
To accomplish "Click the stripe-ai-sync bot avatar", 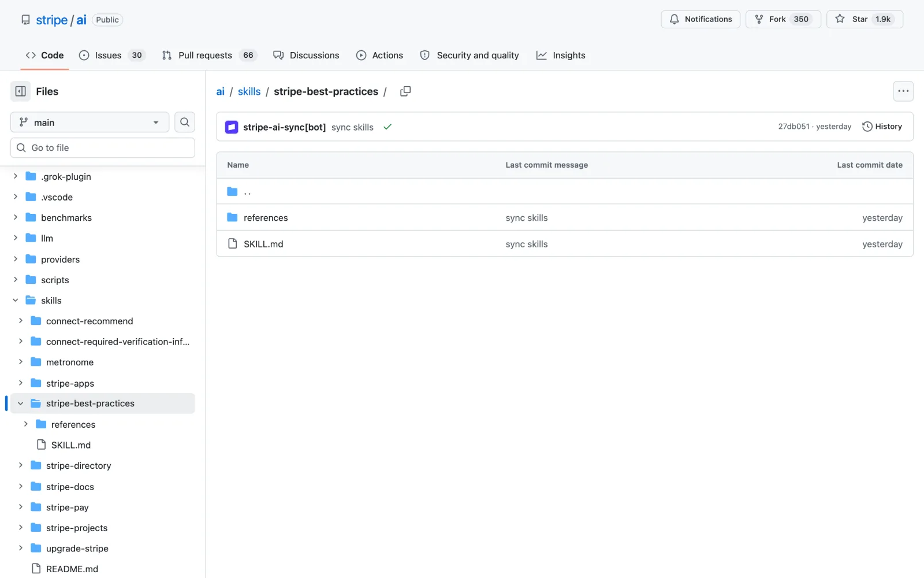I will tap(232, 127).
